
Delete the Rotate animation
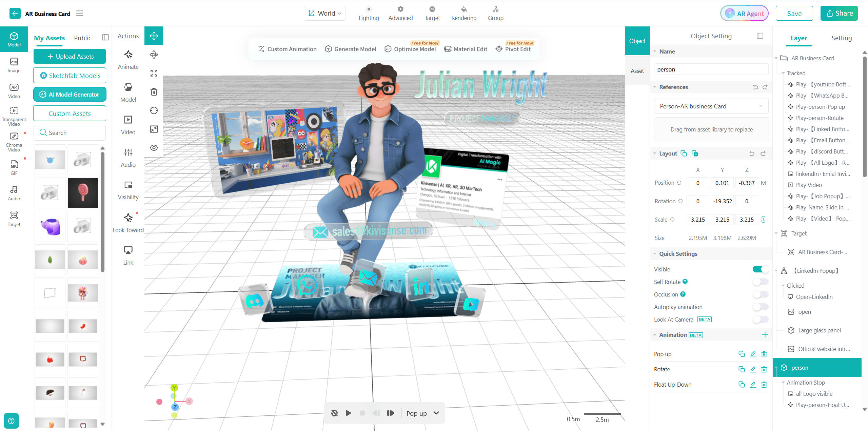[764, 369]
